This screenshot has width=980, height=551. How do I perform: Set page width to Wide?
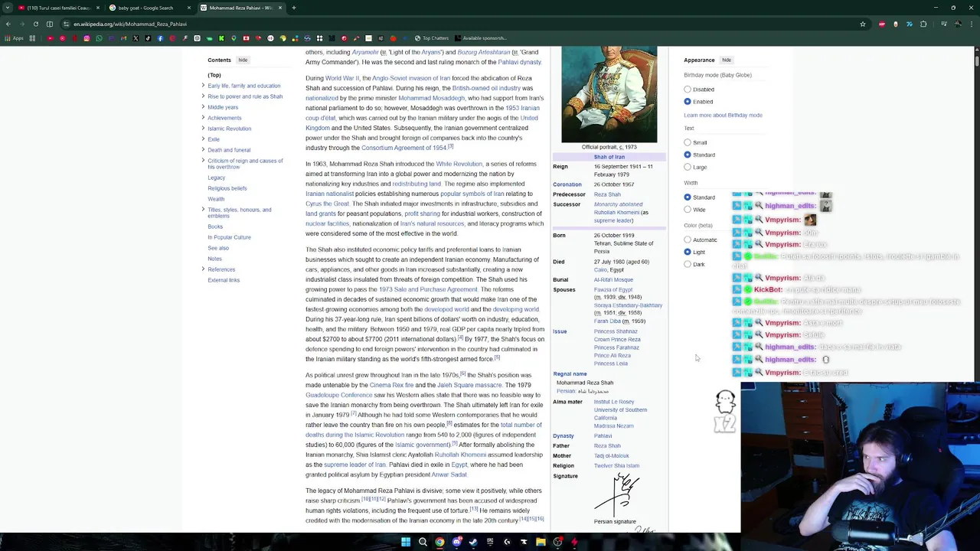(688, 210)
